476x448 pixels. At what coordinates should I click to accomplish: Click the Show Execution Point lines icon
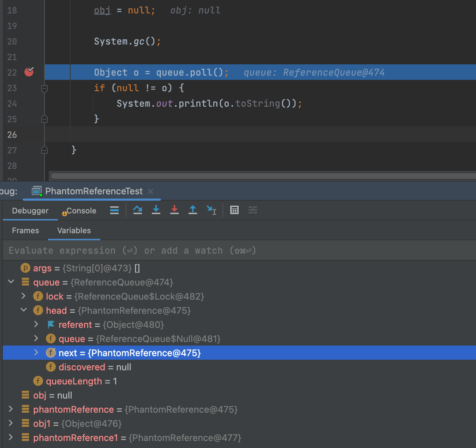coord(114,210)
